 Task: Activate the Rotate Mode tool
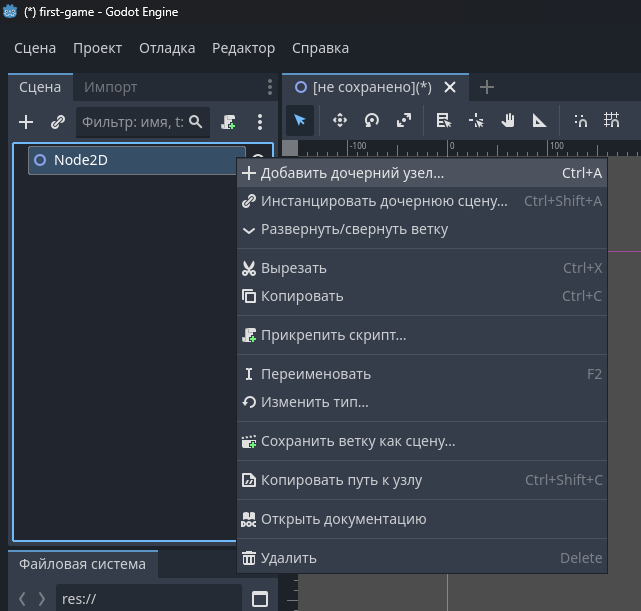(x=372, y=121)
